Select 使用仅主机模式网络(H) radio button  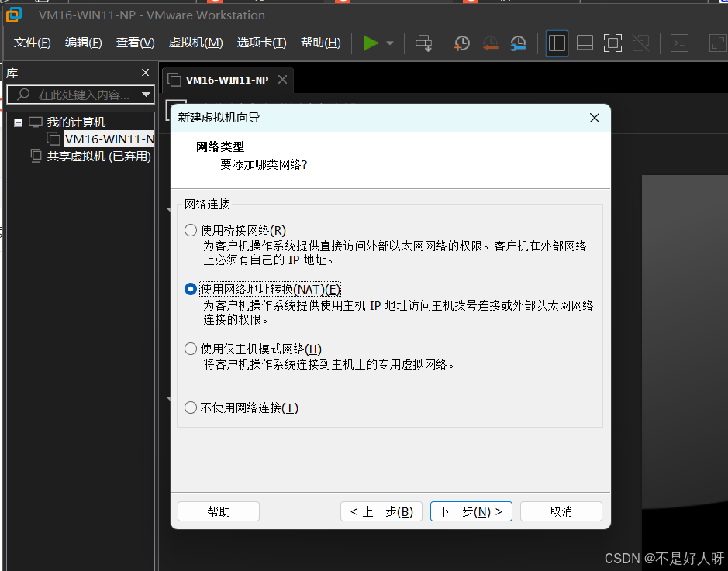191,349
